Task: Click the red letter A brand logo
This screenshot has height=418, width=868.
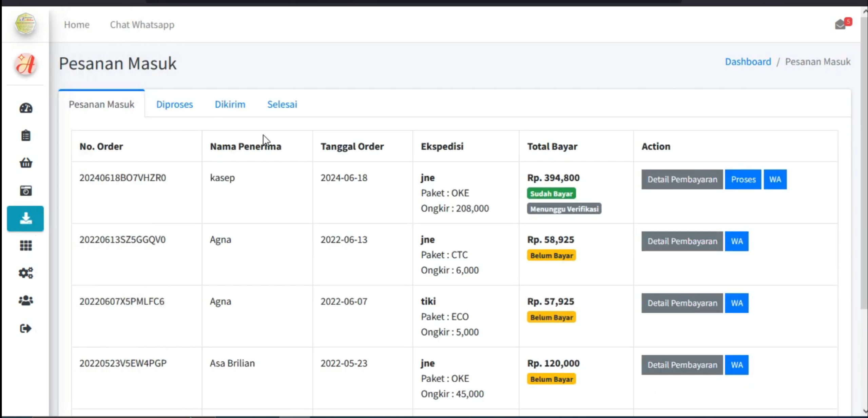Action: [25, 64]
